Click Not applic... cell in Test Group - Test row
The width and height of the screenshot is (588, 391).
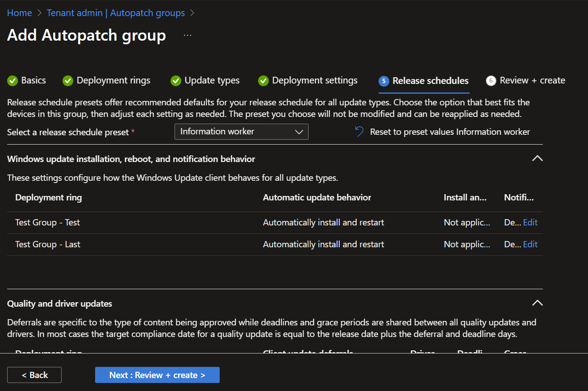pos(467,222)
